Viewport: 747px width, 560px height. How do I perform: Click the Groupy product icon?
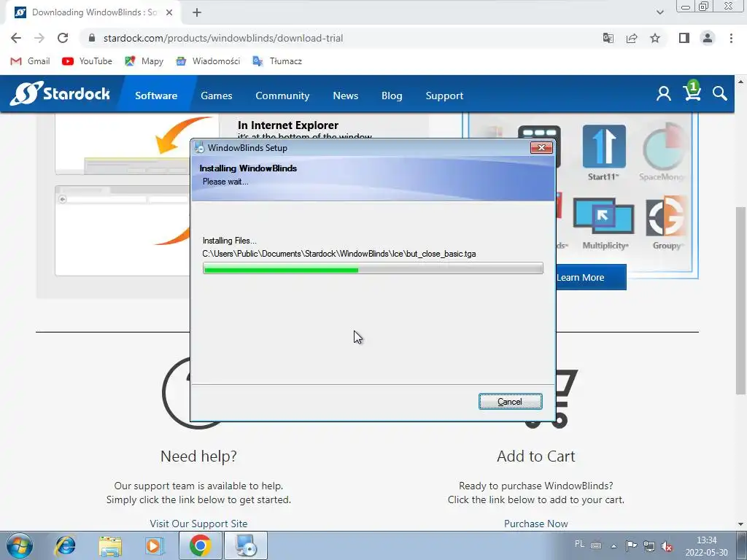(x=666, y=217)
